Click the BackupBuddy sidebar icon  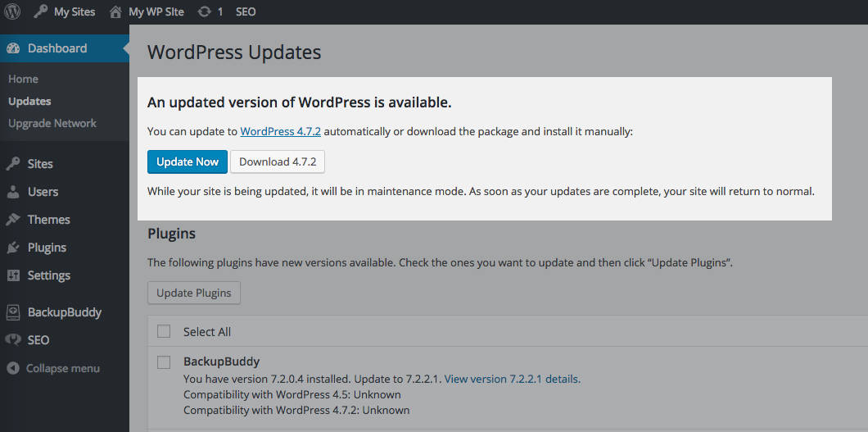point(13,312)
